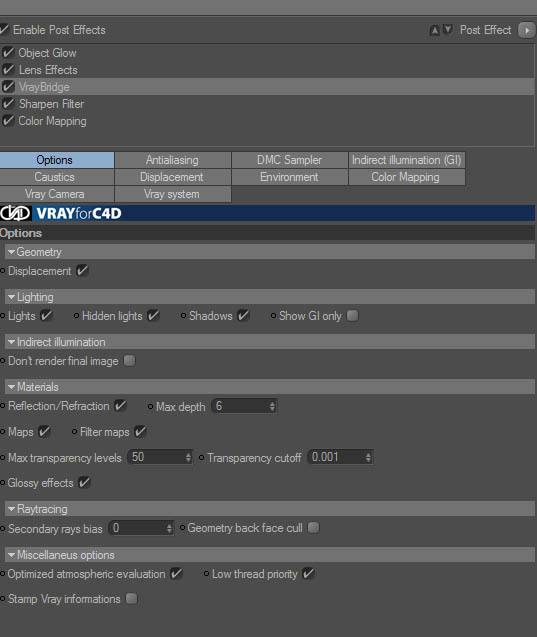Enable Show GI only checkbox
This screenshot has height=637, width=537.
coord(353,316)
